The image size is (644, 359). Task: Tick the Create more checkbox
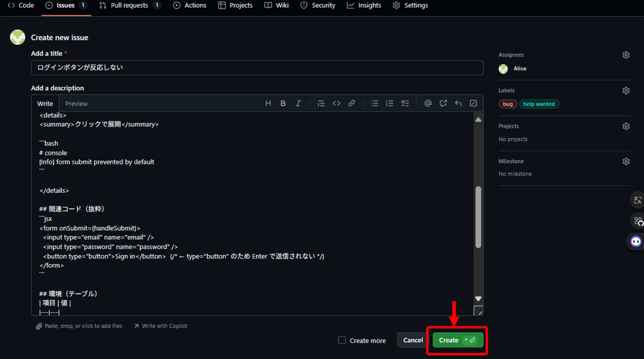(x=342, y=341)
